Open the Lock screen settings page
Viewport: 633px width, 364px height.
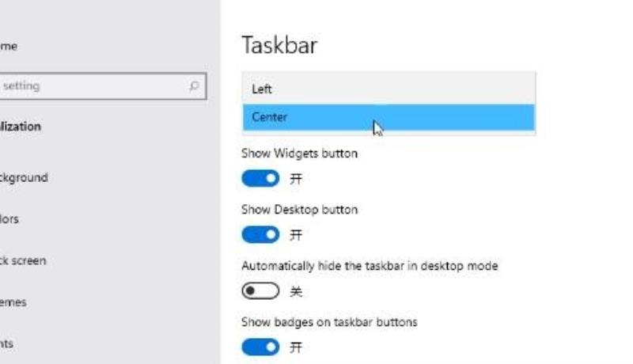tap(23, 260)
